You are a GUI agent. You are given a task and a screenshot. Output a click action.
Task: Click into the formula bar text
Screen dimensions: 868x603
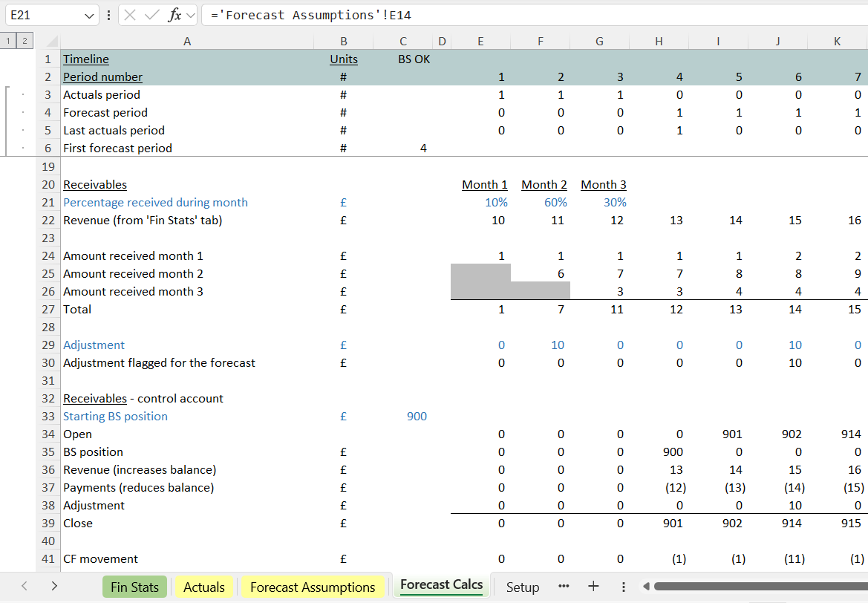520,16
